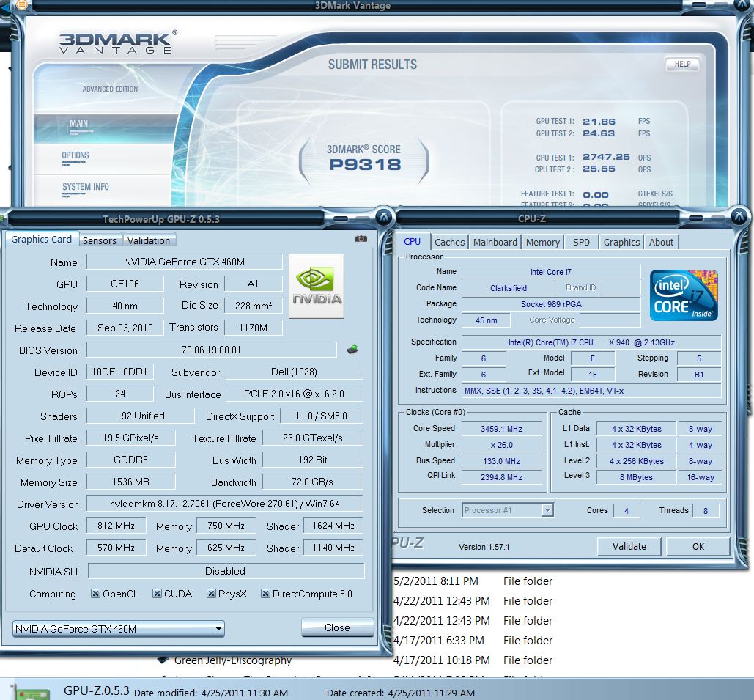Click the Level 3 cache value 8 MBytes
The width and height of the screenshot is (754, 700).
click(x=636, y=477)
